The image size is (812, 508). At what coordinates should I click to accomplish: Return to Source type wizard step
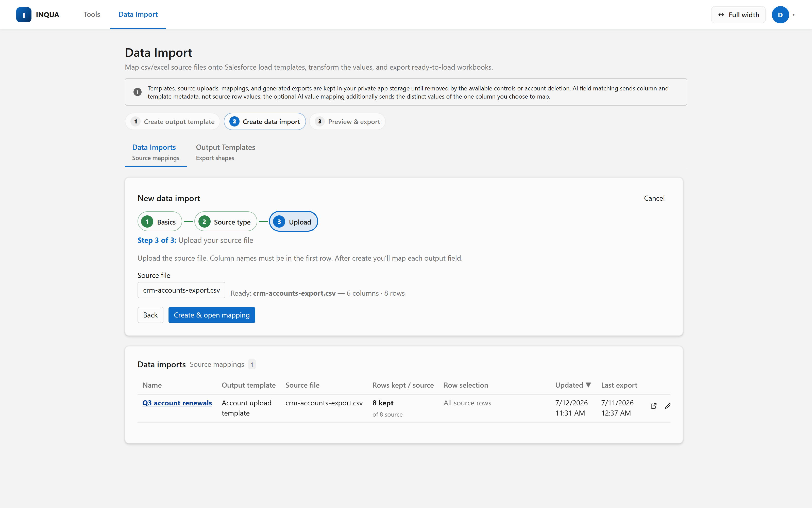pyautogui.click(x=226, y=222)
